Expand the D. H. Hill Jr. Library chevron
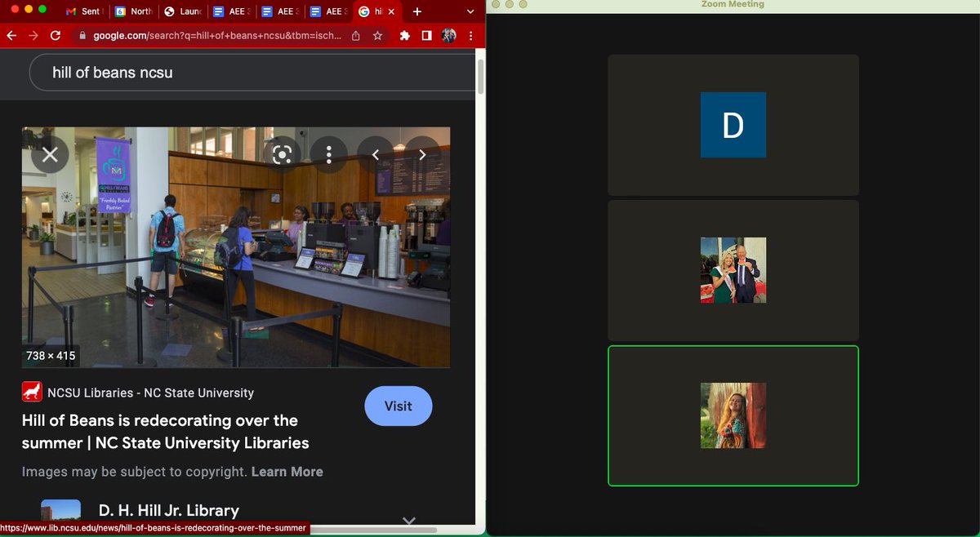The width and height of the screenshot is (980, 537). (409, 520)
